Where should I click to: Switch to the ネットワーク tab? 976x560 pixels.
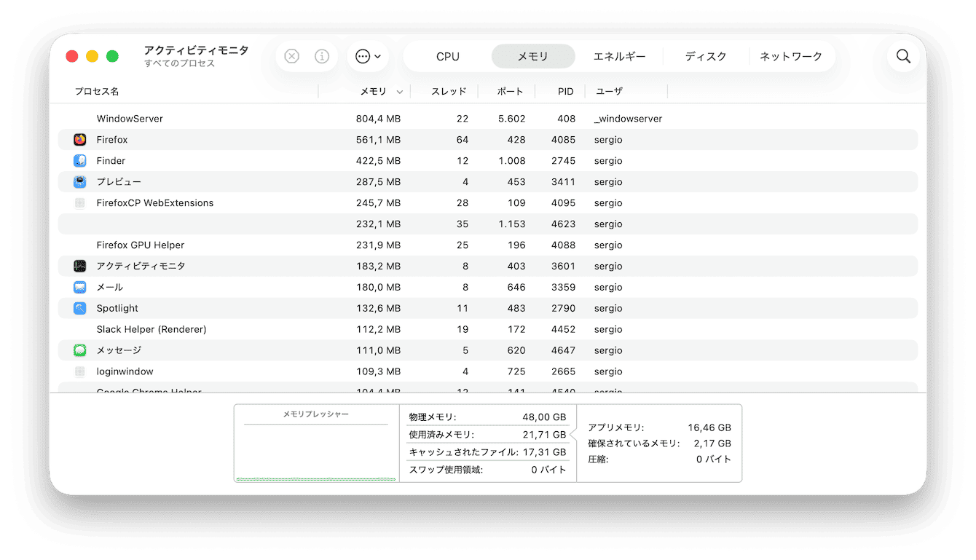pos(791,56)
